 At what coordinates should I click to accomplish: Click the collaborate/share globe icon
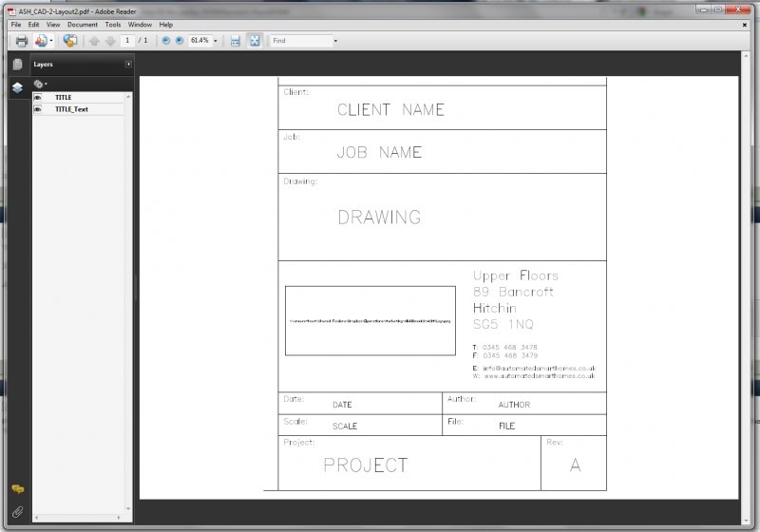[69, 41]
